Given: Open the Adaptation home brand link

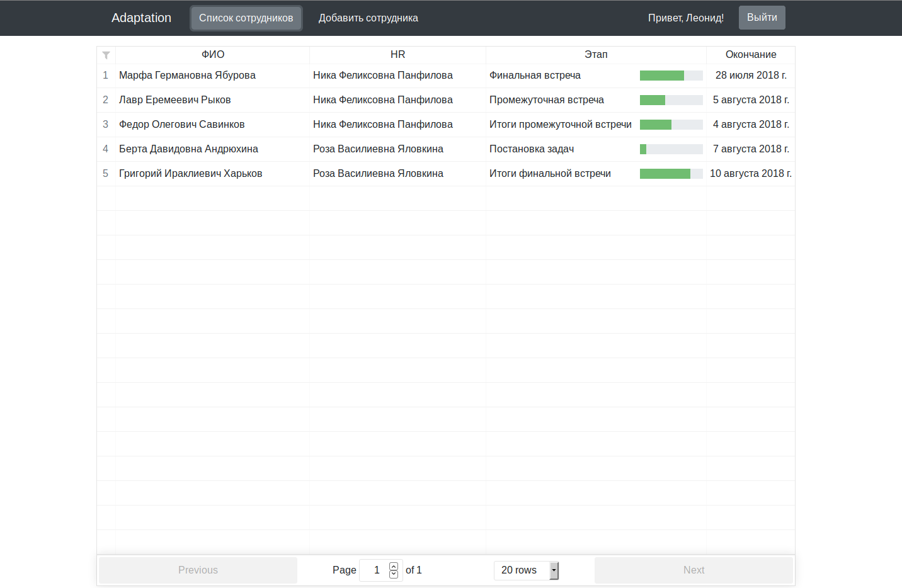Looking at the screenshot, I should pyautogui.click(x=141, y=18).
